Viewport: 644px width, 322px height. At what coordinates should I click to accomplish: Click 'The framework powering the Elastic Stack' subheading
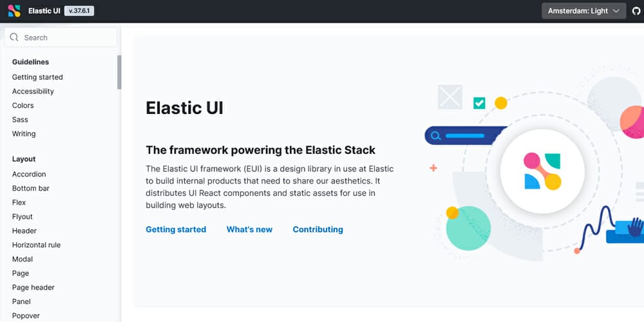click(260, 150)
